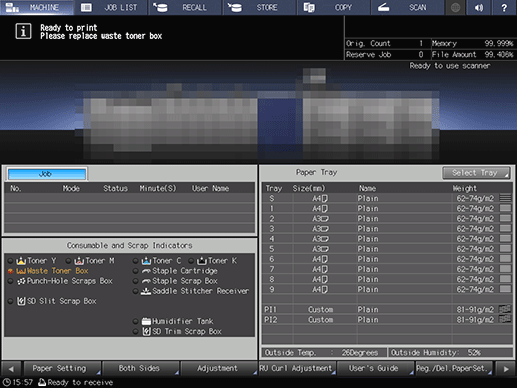Screen dimensions: 517x388
Task: Open help with the question mark icon
Action: 504,7
